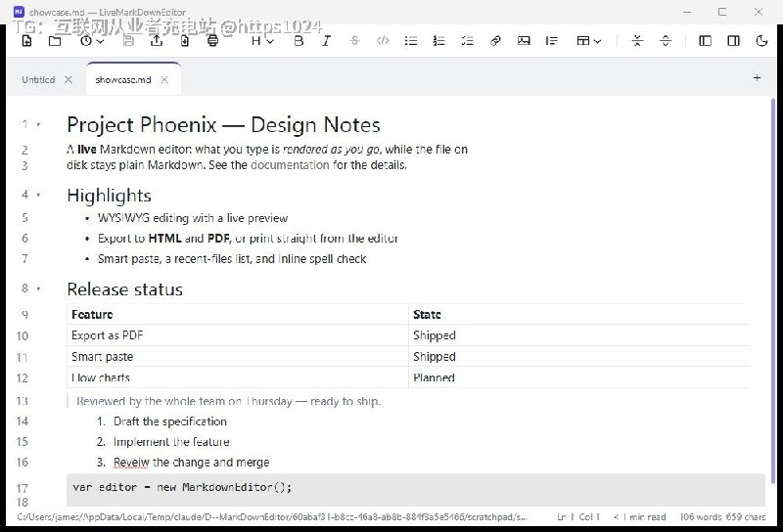Insert an image using picture icon
Viewport: 783px width, 532px height.
click(x=524, y=41)
